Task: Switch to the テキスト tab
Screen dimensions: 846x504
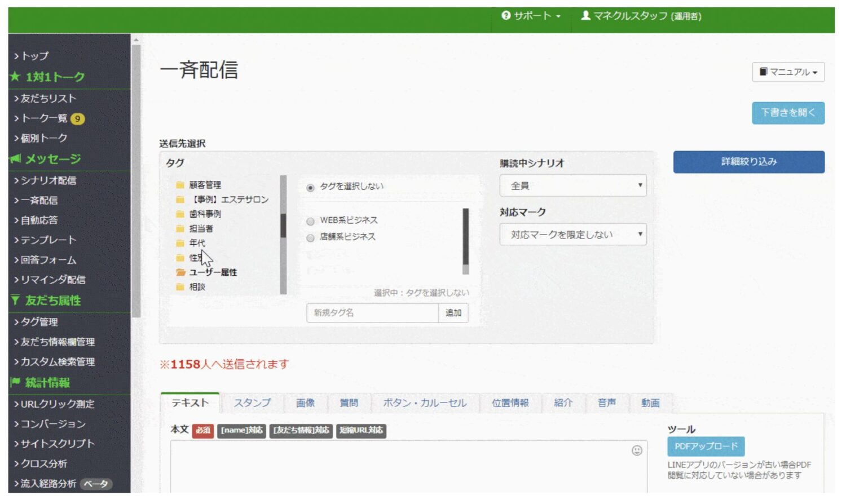Action: click(x=190, y=403)
